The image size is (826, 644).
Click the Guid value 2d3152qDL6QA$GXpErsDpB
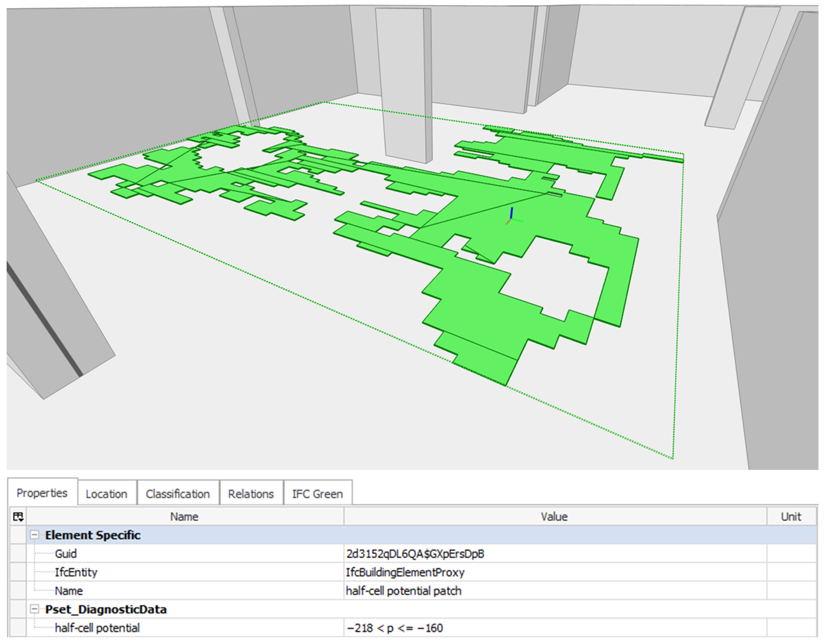415,554
